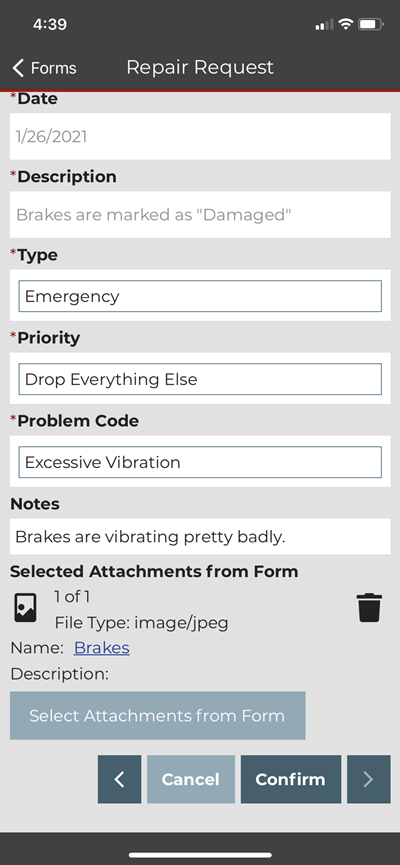Viewport: 400px width, 865px height.
Task: Open the Priority dropdown showing Drop Everything Else
Action: click(200, 379)
